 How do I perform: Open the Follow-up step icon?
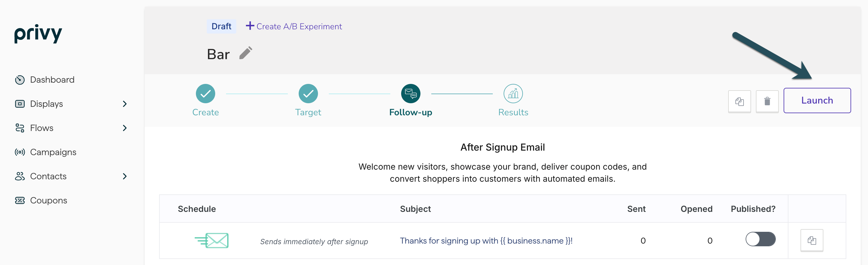(x=410, y=94)
